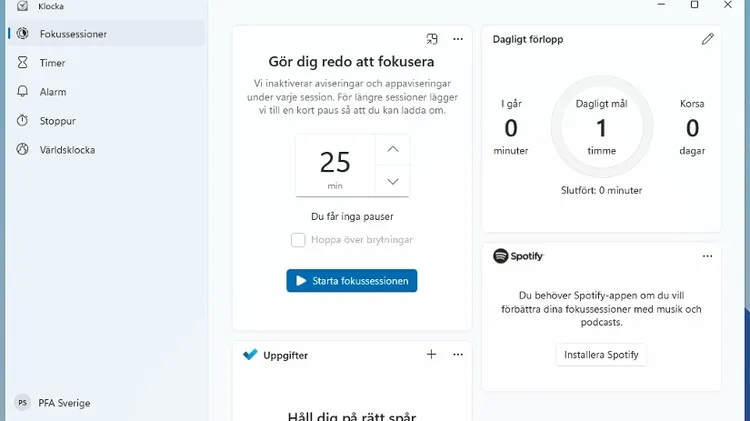Select the Världsklocka globe icon
The height and width of the screenshot is (421, 750).
(22, 149)
